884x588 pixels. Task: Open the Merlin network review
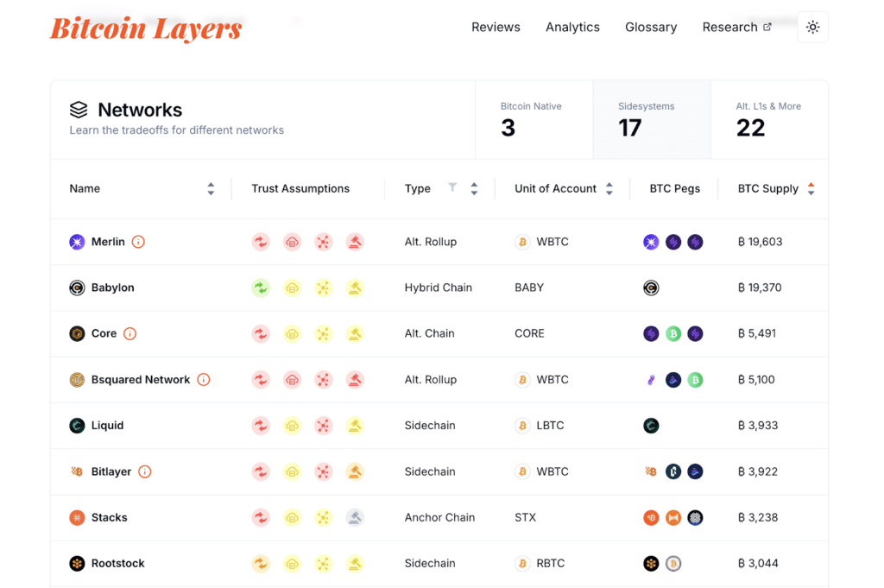tap(108, 242)
